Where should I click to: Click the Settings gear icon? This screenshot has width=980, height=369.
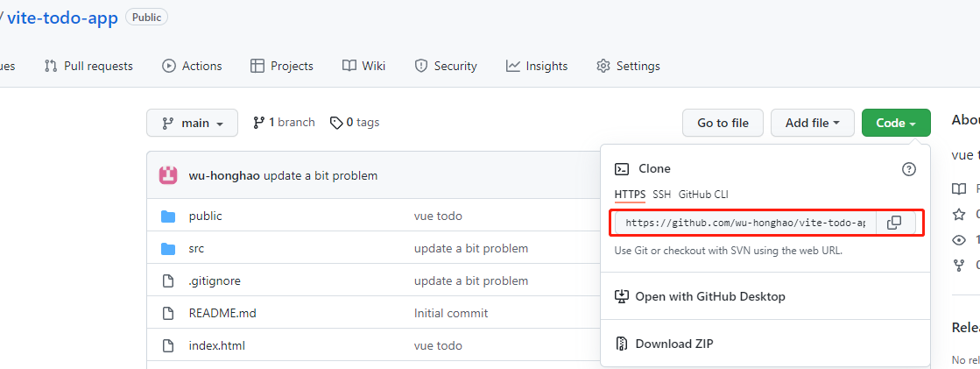click(x=603, y=66)
